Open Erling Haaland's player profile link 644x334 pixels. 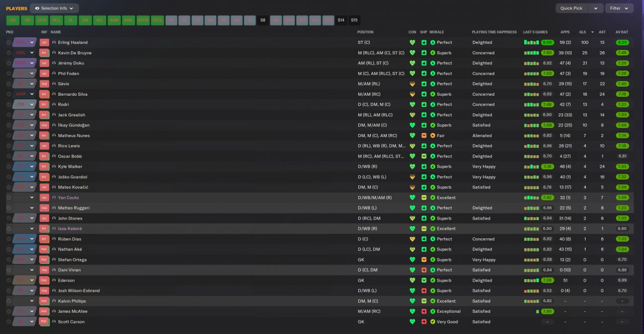[x=72, y=42]
